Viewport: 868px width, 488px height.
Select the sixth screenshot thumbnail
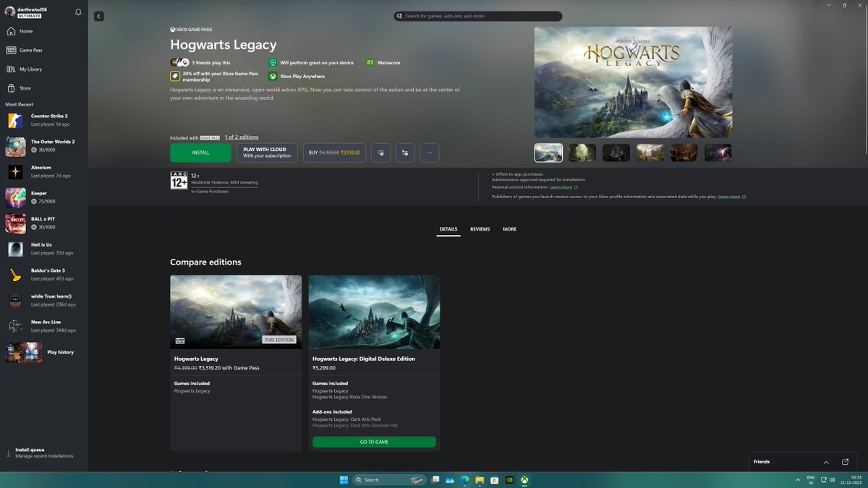[718, 153]
